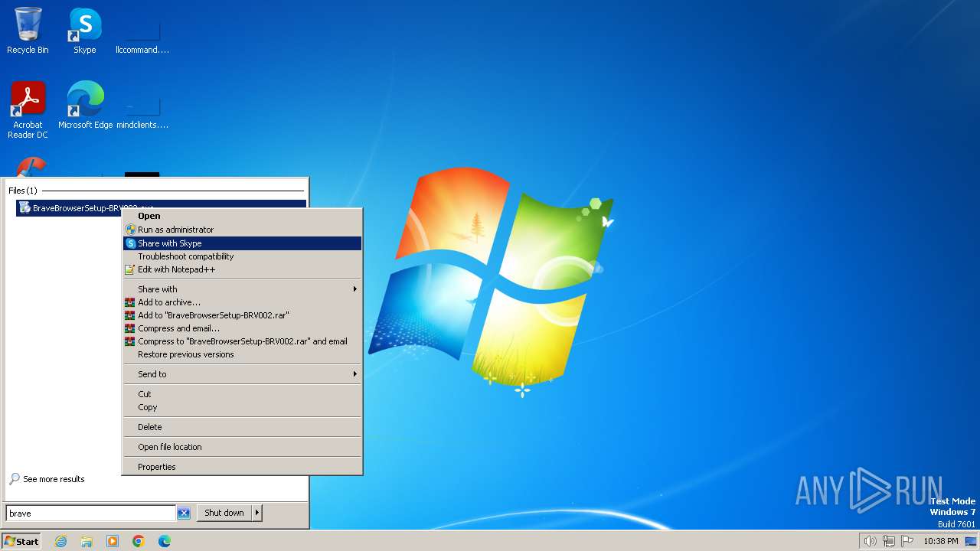Image resolution: width=980 pixels, height=551 pixels.
Task: Clear the search box with X
Action: (184, 513)
